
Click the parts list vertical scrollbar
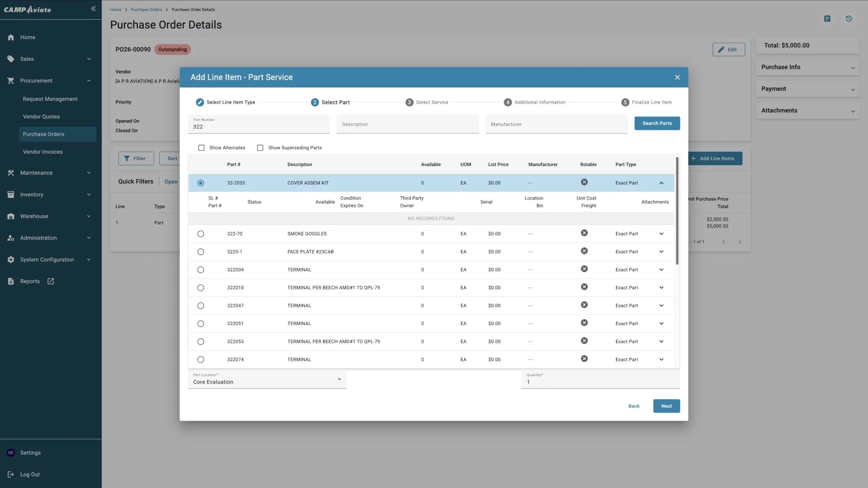click(x=677, y=210)
